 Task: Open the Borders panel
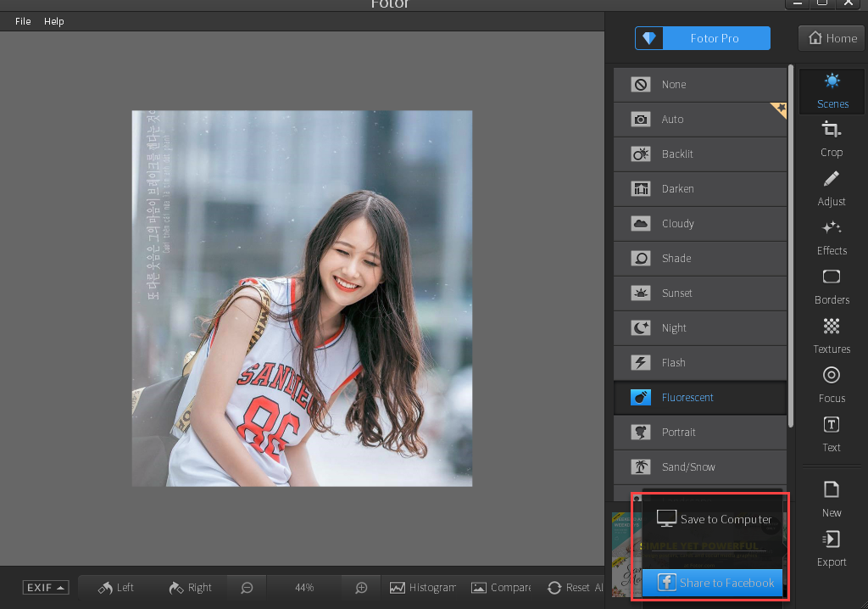pyautogui.click(x=831, y=287)
